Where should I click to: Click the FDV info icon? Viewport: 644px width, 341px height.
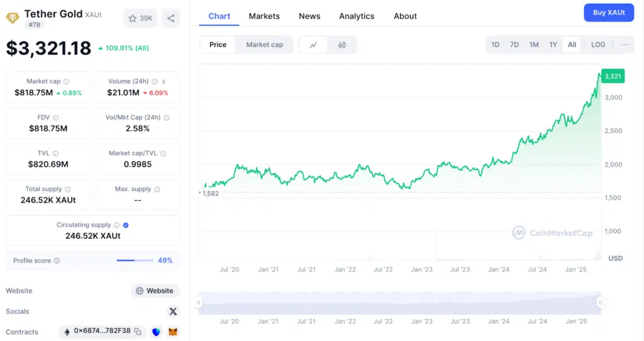55,118
